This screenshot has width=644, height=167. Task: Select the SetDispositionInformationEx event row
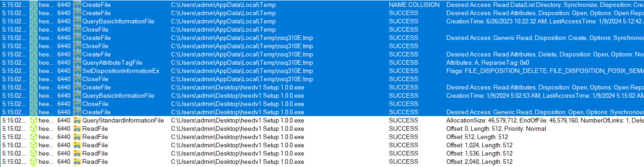[x=322, y=71]
